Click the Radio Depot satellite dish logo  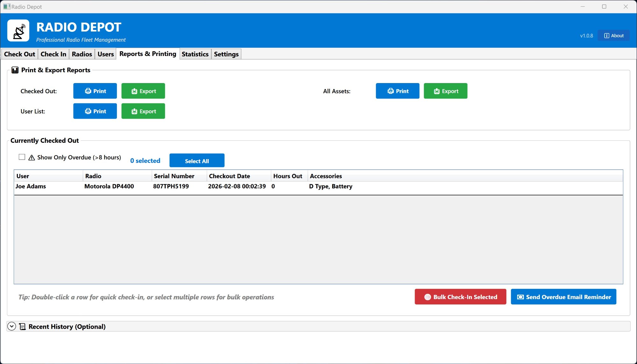[18, 31]
